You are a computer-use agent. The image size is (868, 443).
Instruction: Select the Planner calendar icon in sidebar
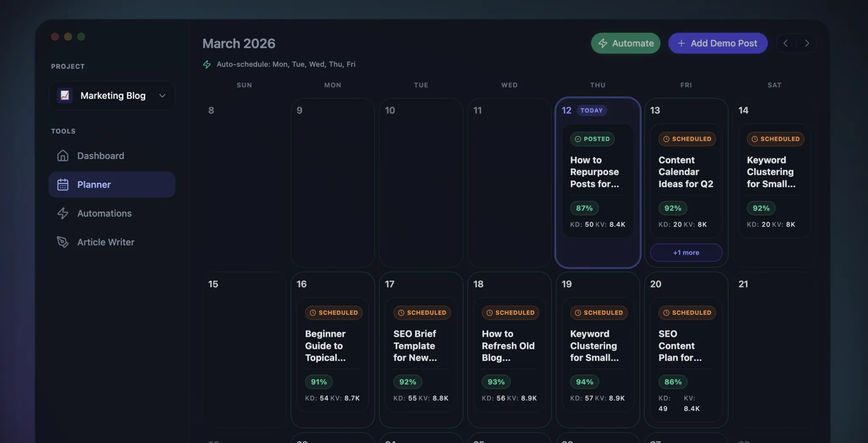(x=63, y=184)
